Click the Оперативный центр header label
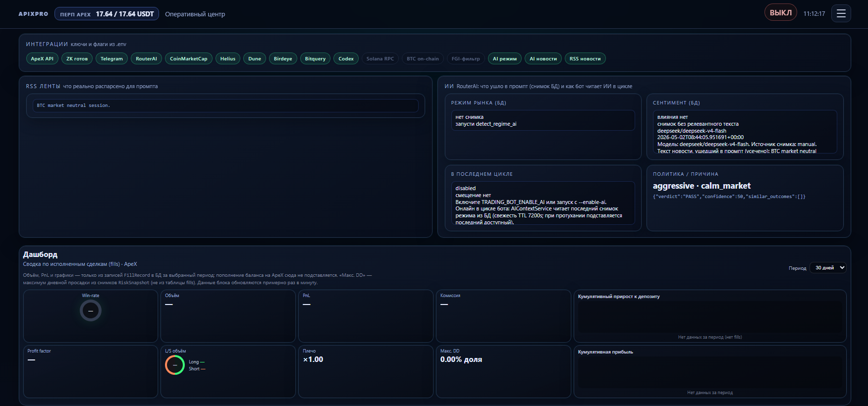868x406 pixels. click(x=195, y=14)
